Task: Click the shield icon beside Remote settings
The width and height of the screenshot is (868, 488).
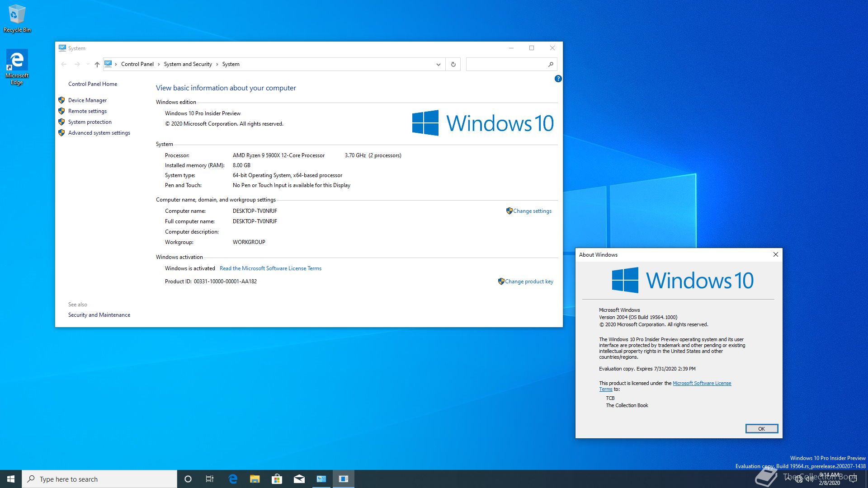Action: 61,111
